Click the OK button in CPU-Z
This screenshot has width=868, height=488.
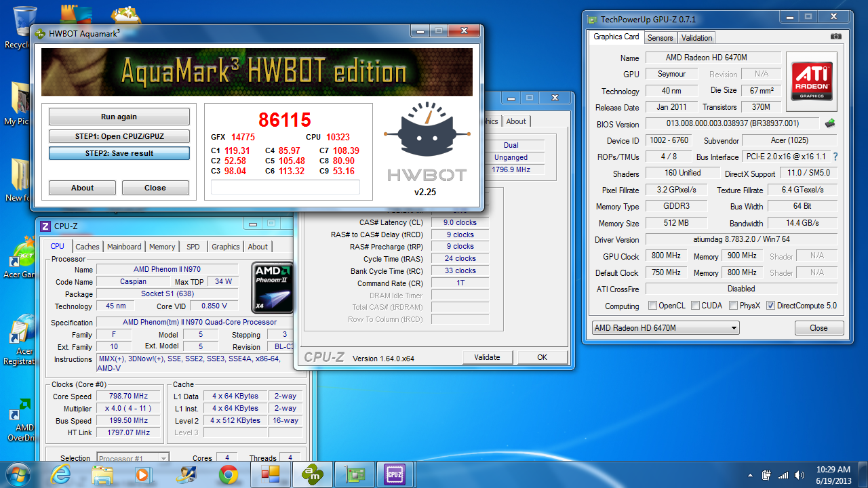tap(542, 357)
